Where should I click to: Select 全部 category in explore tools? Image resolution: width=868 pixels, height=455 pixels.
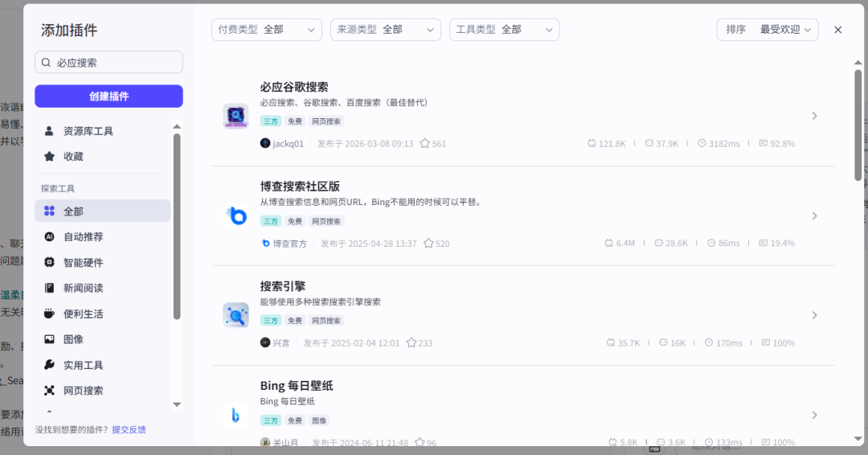pos(103,211)
